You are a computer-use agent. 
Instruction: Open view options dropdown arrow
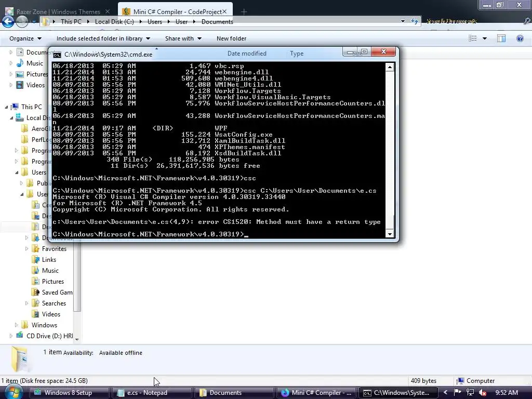point(485,38)
